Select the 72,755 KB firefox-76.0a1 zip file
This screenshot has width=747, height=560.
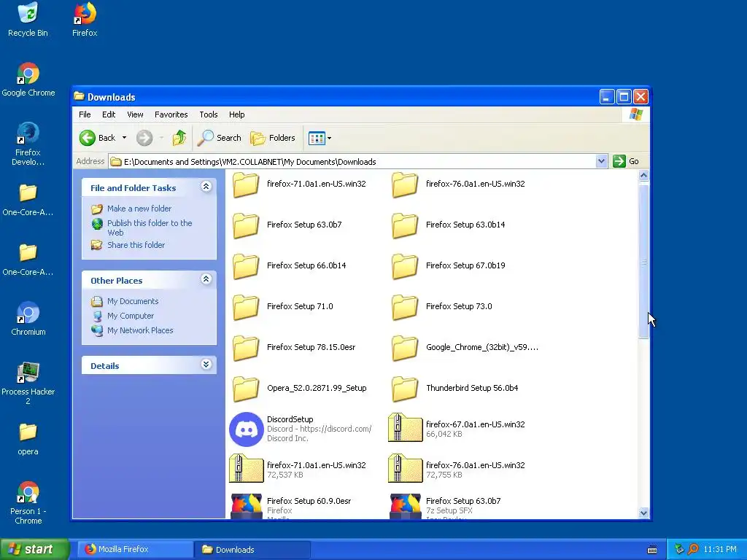click(457, 470)
